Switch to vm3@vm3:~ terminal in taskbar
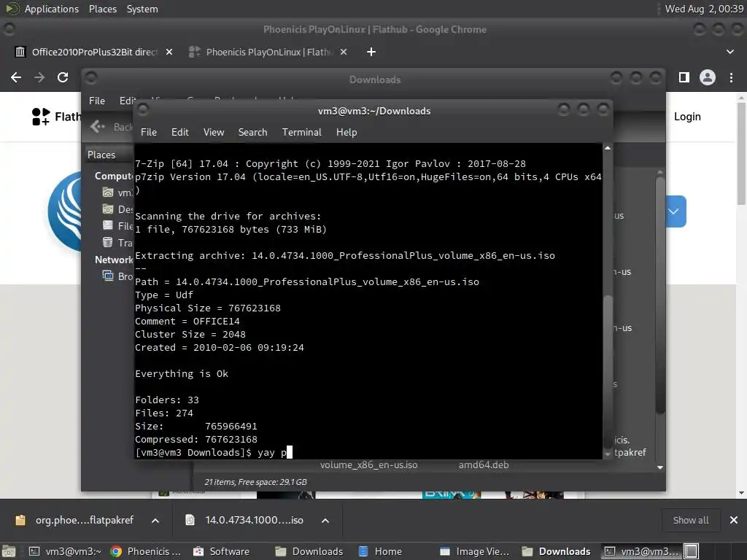 (x=65, y=551)
